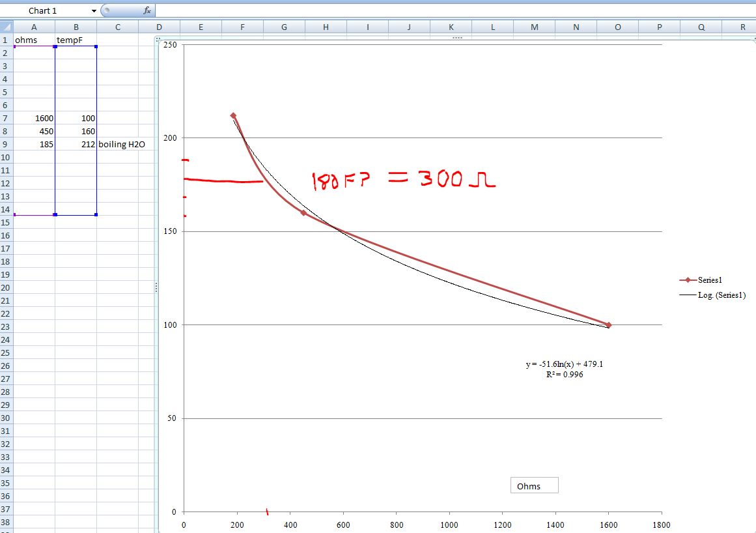Click the data point marker at 1600 ohms

coord(608,324)
